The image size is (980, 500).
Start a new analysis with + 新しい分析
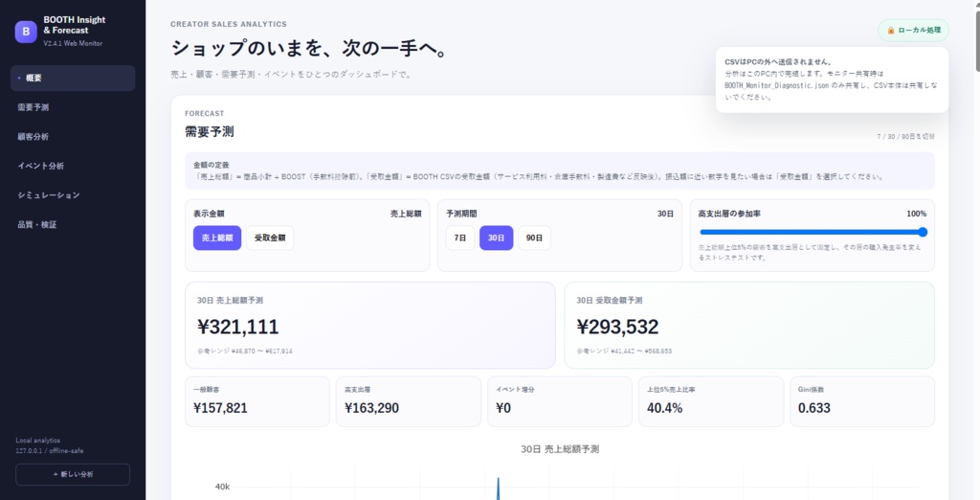(x=73, y=474)
